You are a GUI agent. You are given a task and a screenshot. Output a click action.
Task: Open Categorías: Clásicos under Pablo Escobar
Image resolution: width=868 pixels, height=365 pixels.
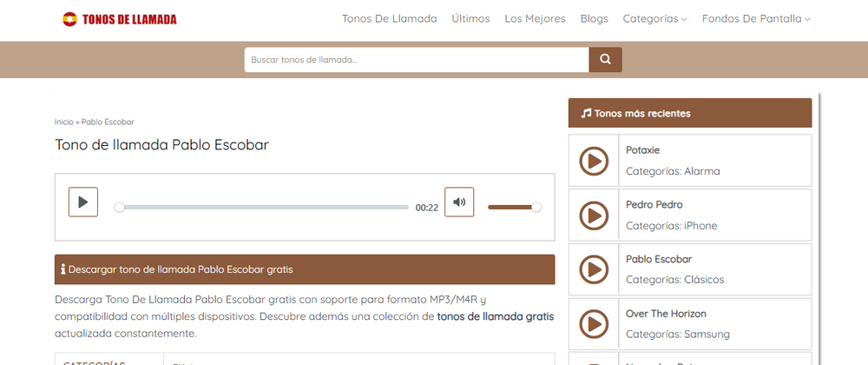point(674,280)
